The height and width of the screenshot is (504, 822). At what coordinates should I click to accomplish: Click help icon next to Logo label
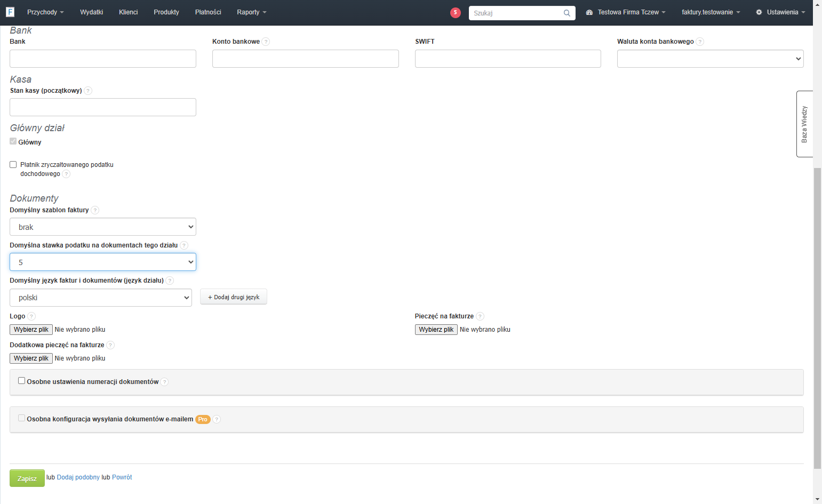[31, 316]
